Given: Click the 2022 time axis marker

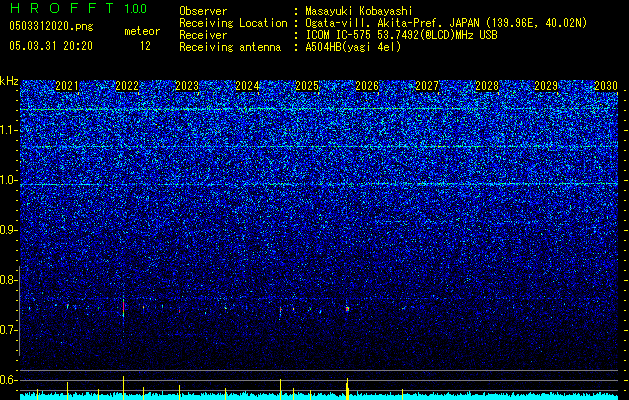Looking at the screenshot, I should 127,86.
